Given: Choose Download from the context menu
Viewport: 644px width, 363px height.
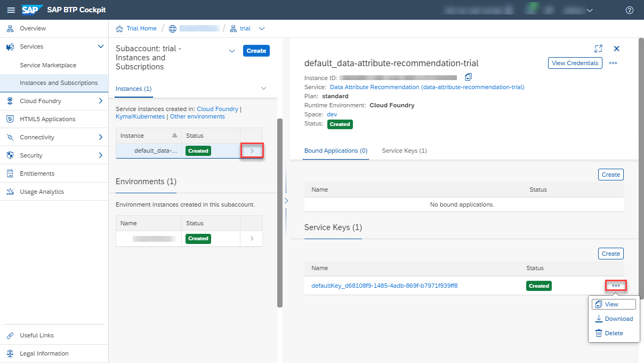Looking at the screenshot, I should tap(614, 319).
